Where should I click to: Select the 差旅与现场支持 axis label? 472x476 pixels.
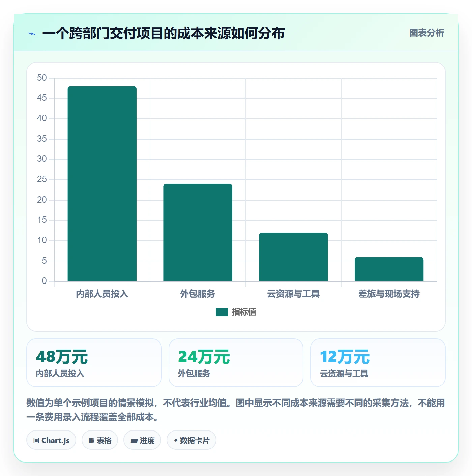pyautogui.click(x=389, y=294)
